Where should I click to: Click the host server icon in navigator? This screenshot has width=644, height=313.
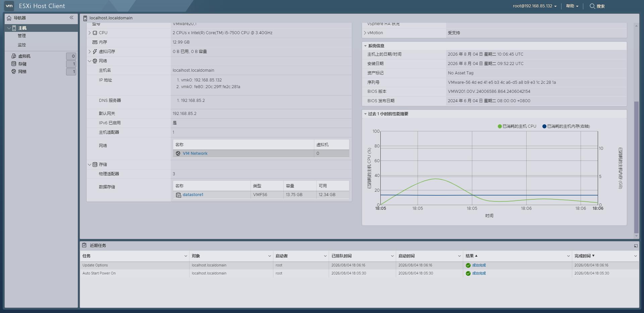click(14, 28)
